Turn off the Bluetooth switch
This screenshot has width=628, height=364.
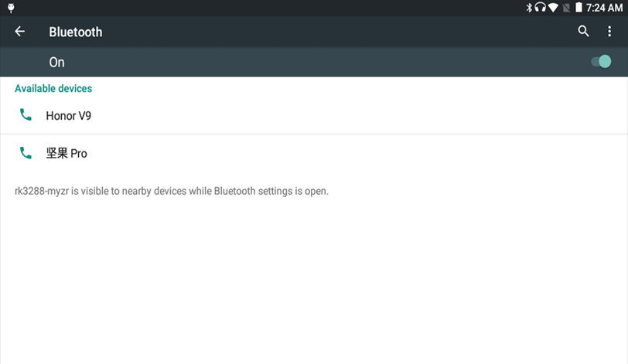601,62
